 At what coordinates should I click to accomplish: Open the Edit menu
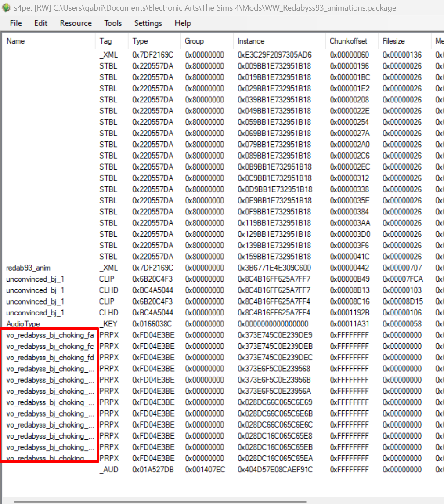pos(41,23)
